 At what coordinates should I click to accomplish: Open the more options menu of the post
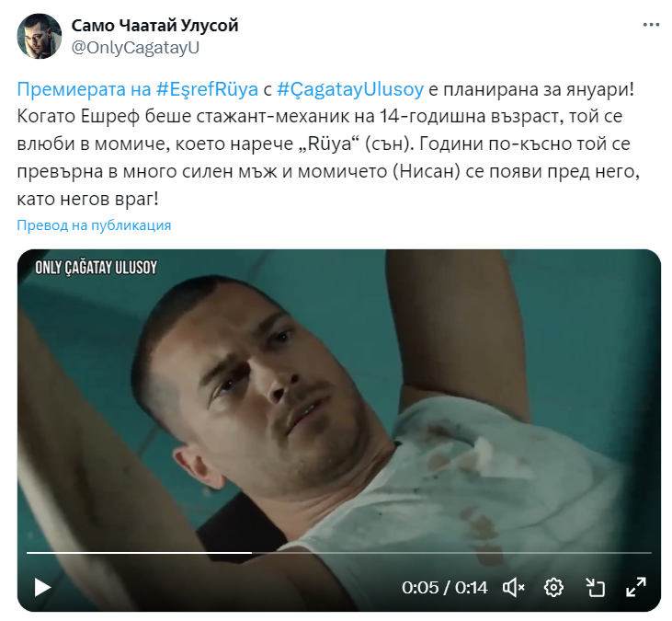click(x=651, y=25)
